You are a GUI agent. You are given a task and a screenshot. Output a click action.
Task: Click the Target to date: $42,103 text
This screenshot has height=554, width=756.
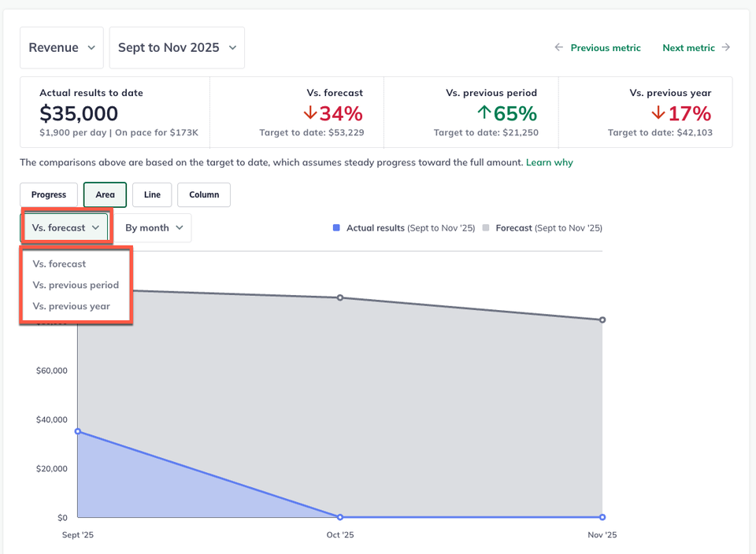click(660, 132)
